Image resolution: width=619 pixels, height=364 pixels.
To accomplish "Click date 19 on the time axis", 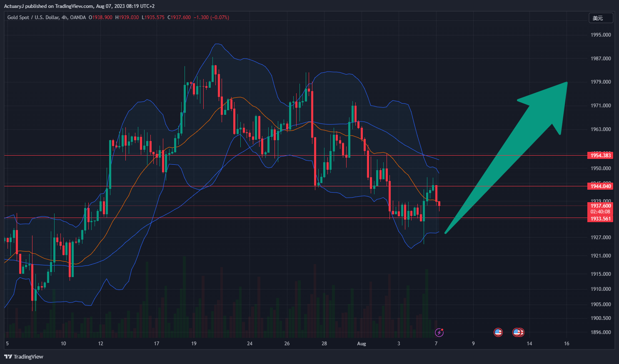I will (x=194, y=344).
